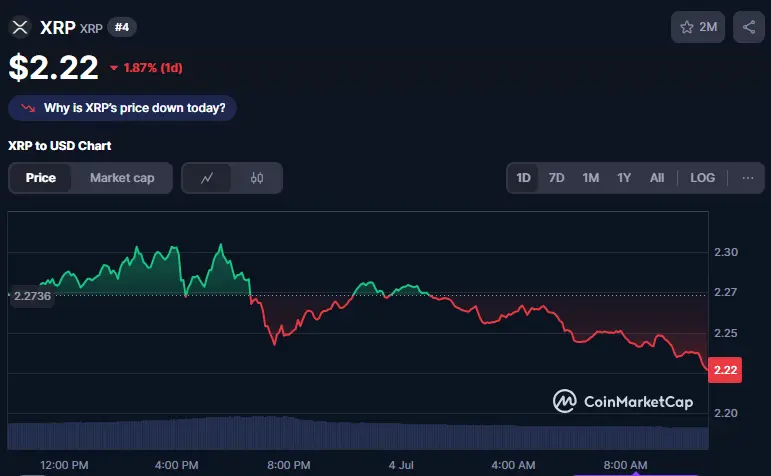The height and width of the screenshot is (476, 771).
Task: Click the XRP to USD Chart heading
Action: [59, 146]
